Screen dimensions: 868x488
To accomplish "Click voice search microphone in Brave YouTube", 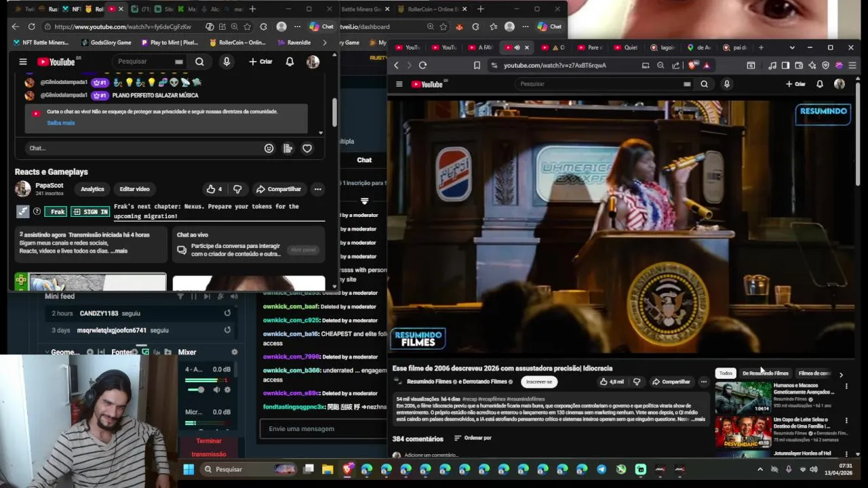I will 726,84.
